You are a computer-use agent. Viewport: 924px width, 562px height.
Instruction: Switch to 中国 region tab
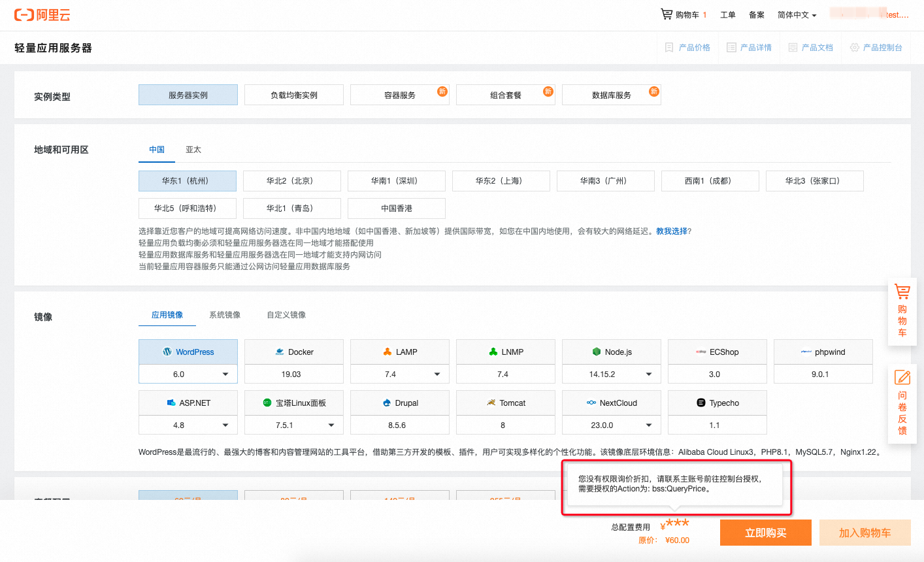tap(157, 150)
